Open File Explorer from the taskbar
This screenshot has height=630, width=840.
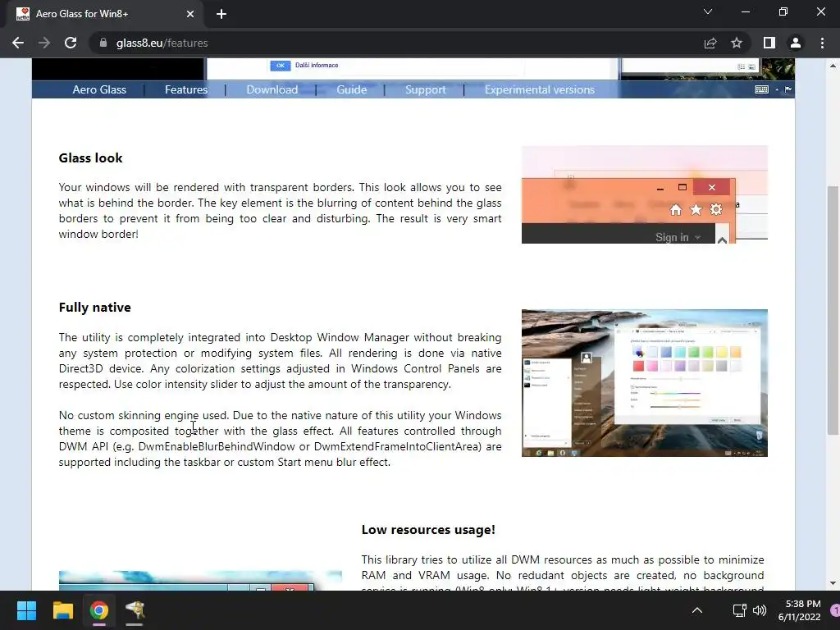tap(62, 610)
